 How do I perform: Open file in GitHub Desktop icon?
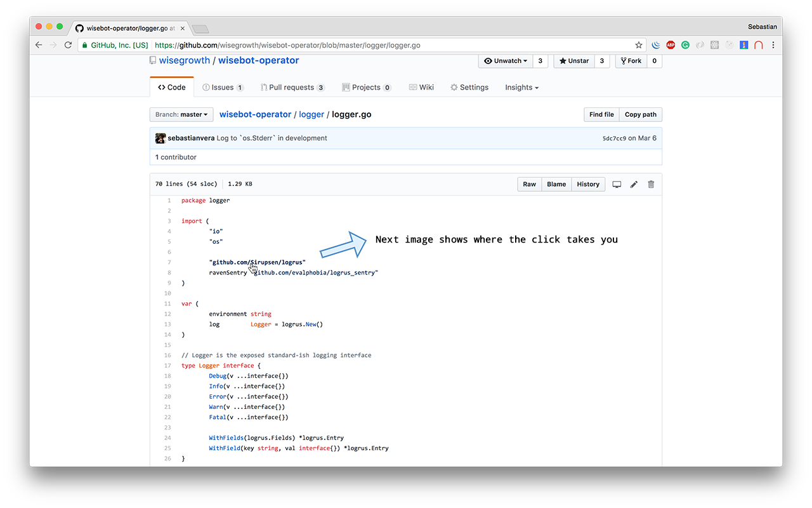(x=617, y=184)
